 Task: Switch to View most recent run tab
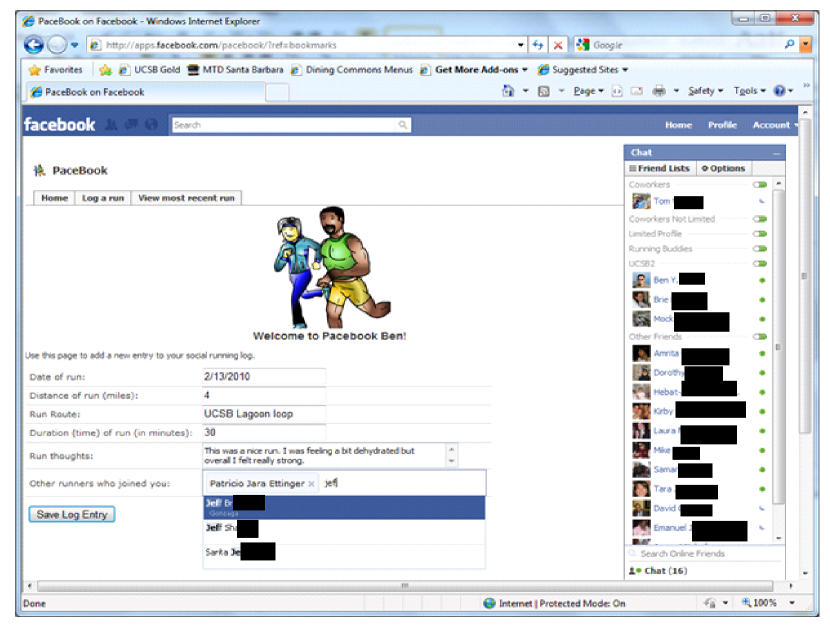[186, 198]
